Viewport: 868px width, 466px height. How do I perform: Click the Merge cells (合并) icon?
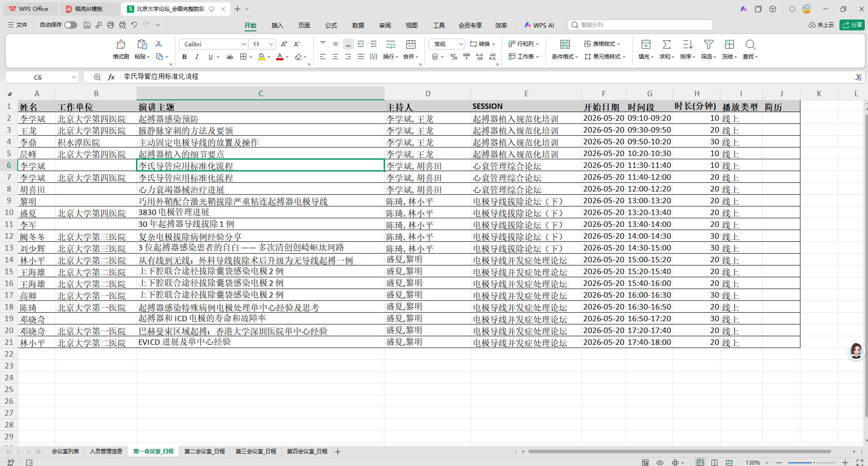(x=411, y=44)
